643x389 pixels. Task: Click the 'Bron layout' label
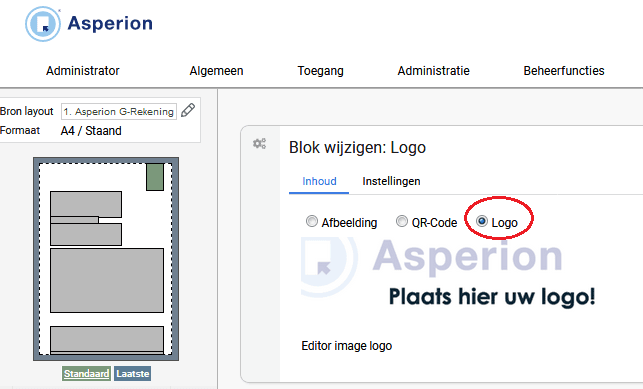(x=27, y=111)
